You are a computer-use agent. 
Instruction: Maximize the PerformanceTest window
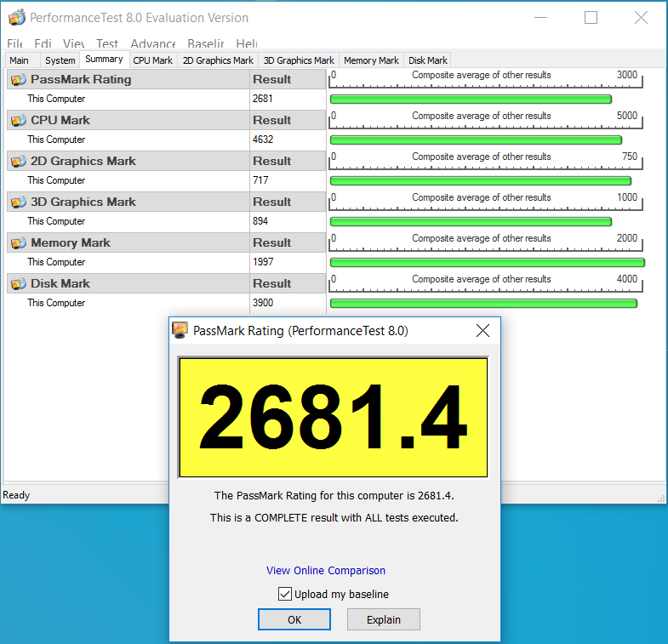click(591, 18)
